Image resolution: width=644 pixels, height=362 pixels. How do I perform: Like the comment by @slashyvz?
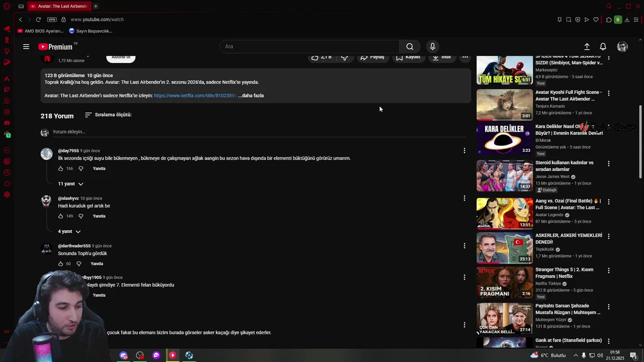tap(60, 216)
